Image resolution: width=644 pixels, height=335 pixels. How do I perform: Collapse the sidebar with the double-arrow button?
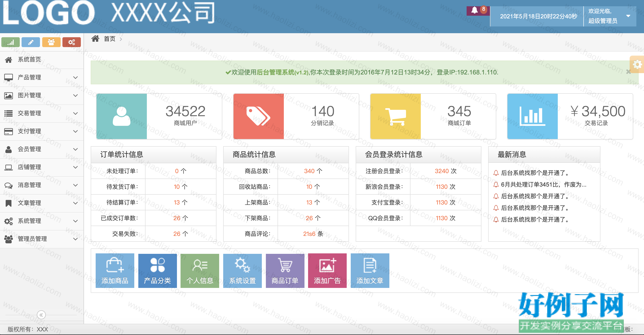(x=41, y=315)
